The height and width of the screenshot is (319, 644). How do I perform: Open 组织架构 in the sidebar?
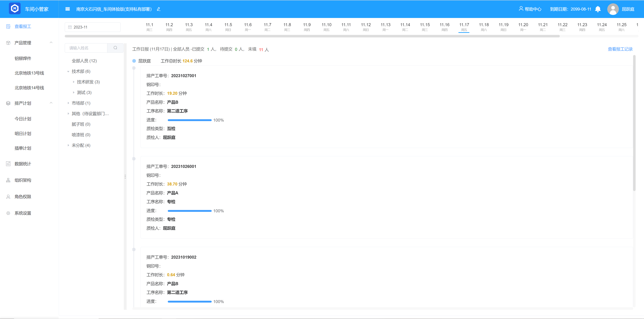pos(23,180)
